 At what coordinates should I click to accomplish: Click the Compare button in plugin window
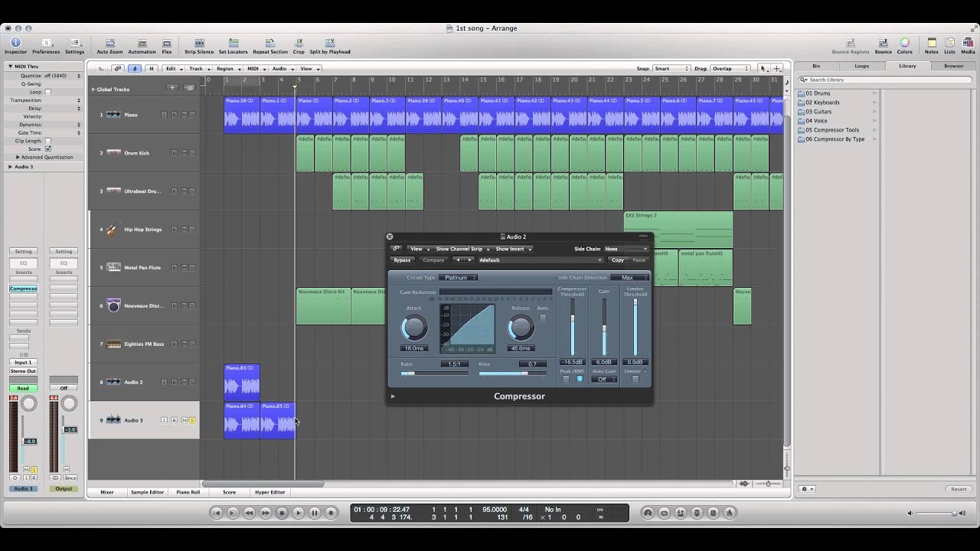pos(433,260)
